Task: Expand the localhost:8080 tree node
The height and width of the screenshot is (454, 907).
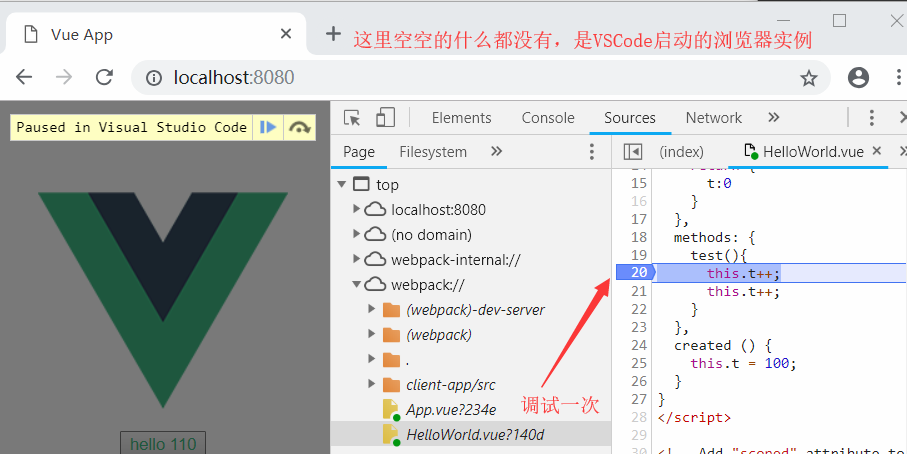Action: 356,209
